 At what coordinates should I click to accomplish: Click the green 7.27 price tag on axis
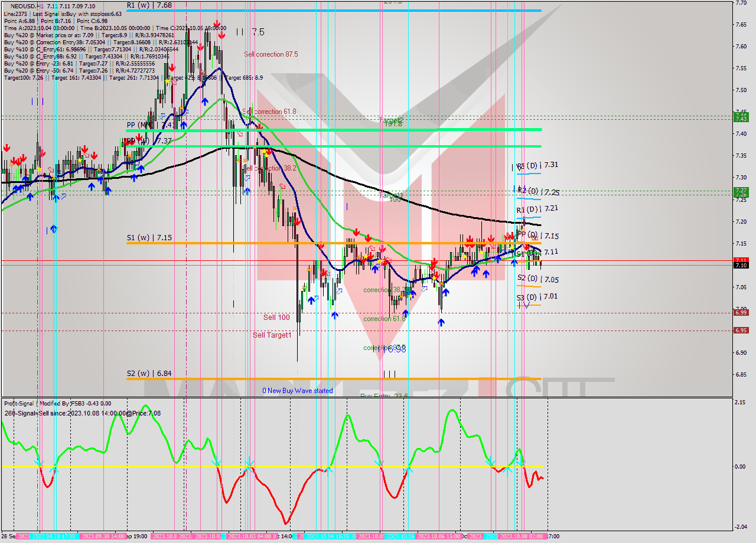(x=741, y=190)
